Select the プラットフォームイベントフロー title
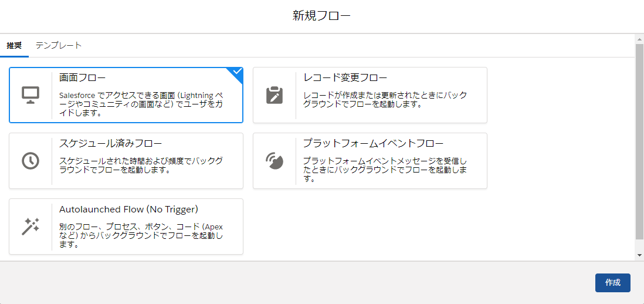This screenshot has width=644, height=304. [374, 143]
